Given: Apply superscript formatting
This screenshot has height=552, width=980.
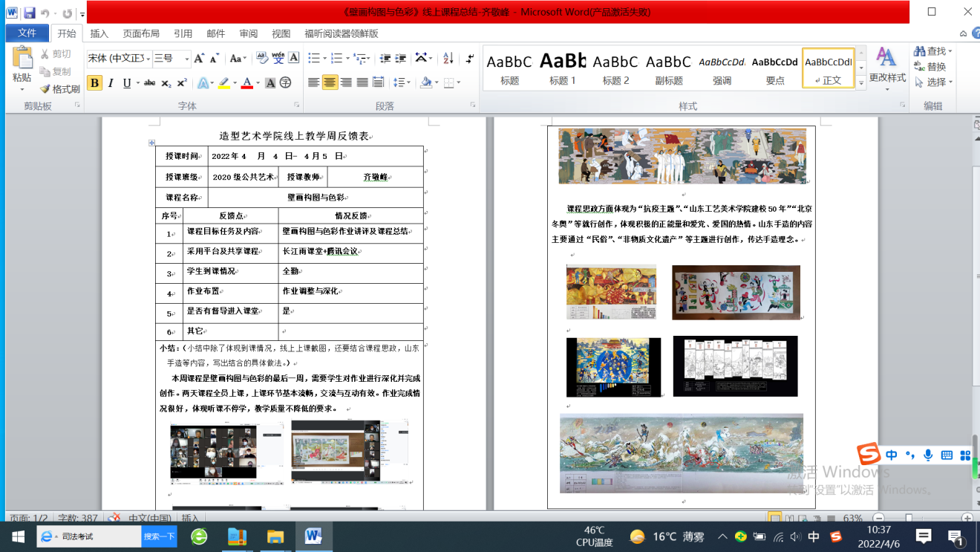Looking at the screenshot, I should pyautogui.click(x=182, y=82).
